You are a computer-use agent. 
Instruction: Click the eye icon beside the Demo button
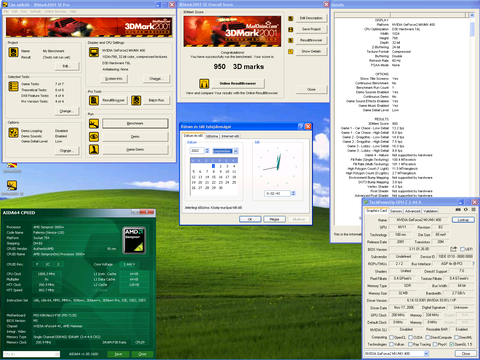pyautogui.click(x=94, y=136)
